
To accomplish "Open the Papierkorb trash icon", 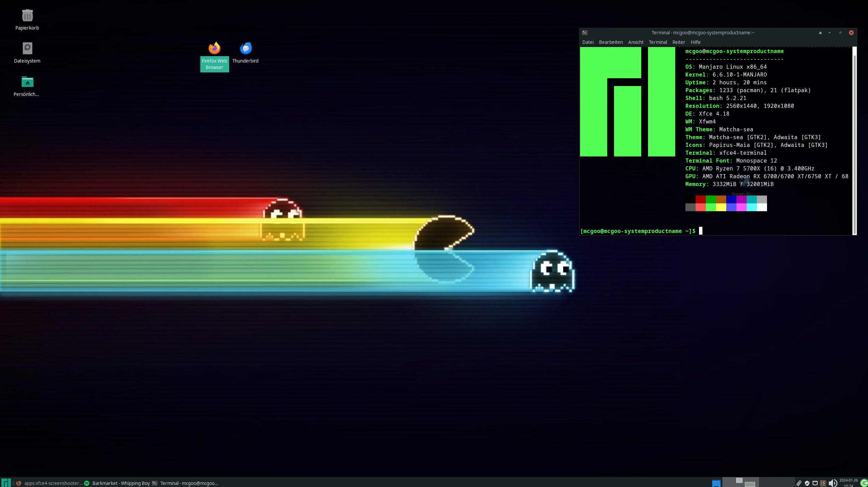I will tap(27, 16).
